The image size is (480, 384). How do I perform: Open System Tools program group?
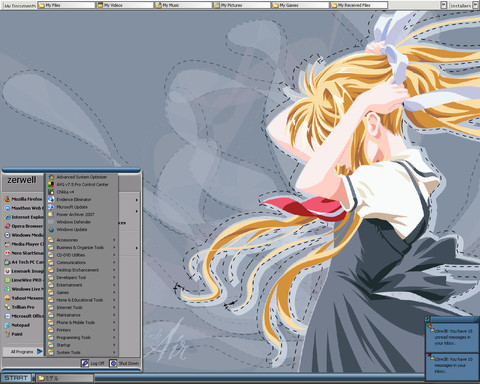coord(82,353)
